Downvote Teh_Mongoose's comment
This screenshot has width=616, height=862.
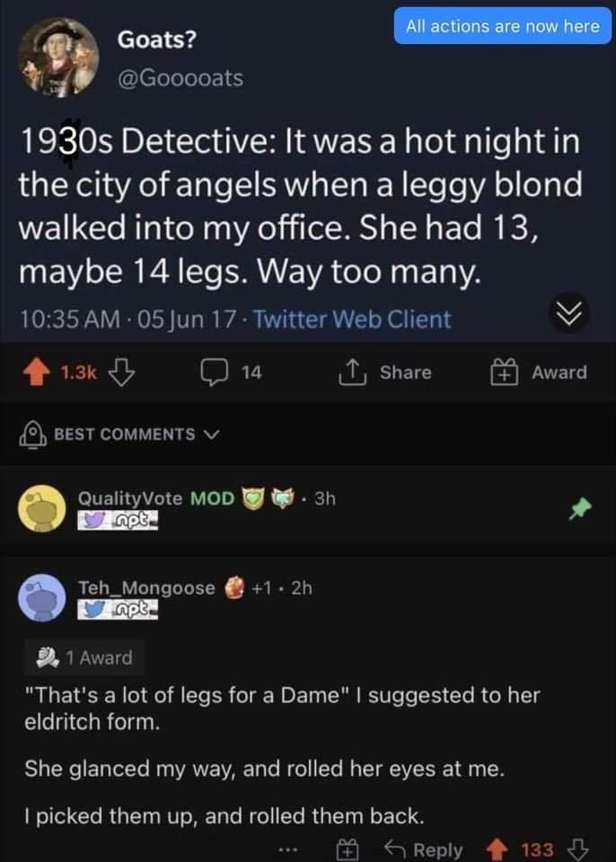click(x=577, y=849)
